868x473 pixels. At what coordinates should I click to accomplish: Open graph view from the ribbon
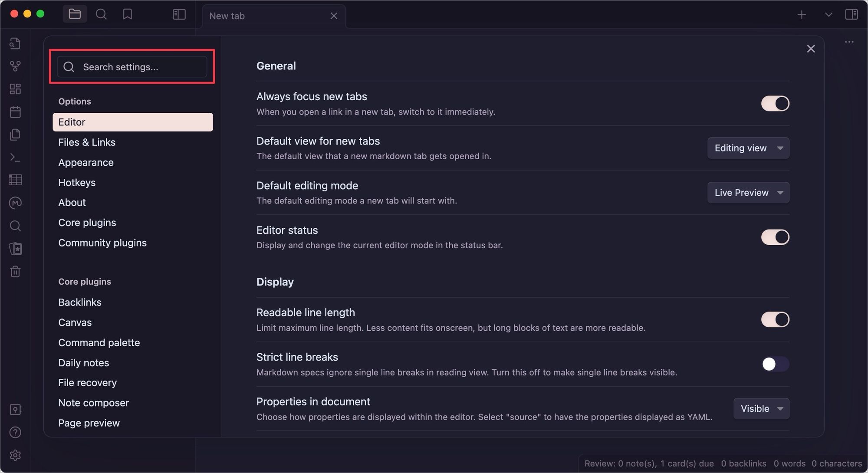point(15,66)
